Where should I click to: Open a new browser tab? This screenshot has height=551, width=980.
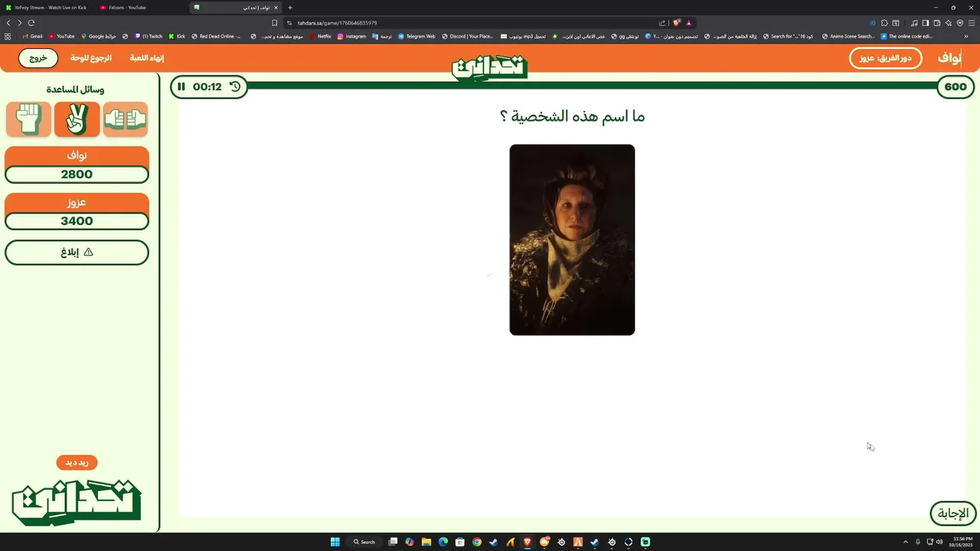point(290,8)
